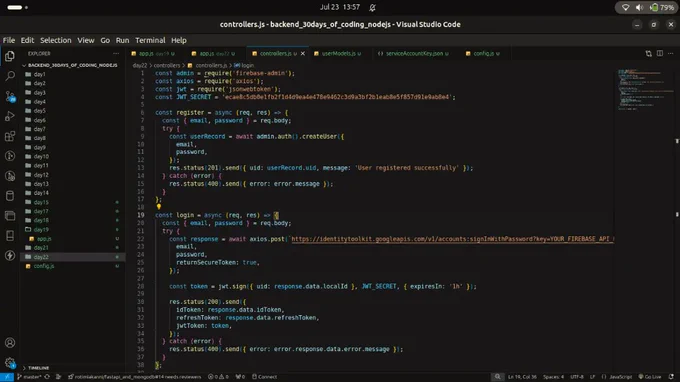680x382 pixels.
Task: Open the Thunder Client lightning icon
Action: coord(10,255)
